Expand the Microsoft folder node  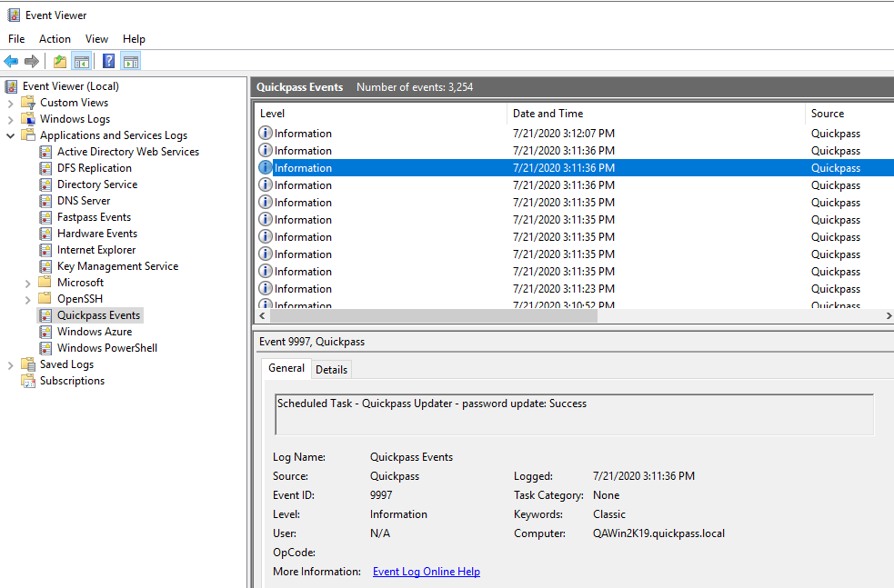[x=27, y=284]
